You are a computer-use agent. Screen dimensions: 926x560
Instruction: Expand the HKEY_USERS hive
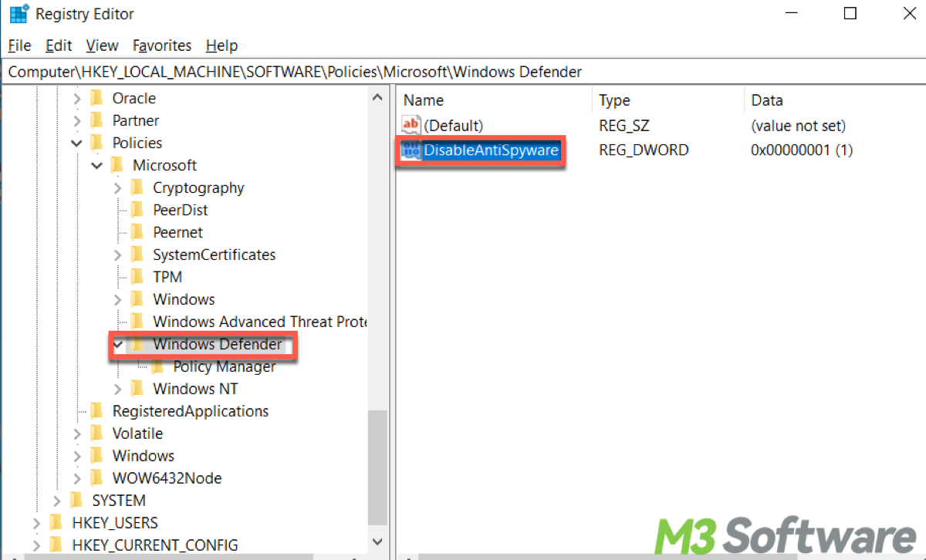(x=36, y=524)
